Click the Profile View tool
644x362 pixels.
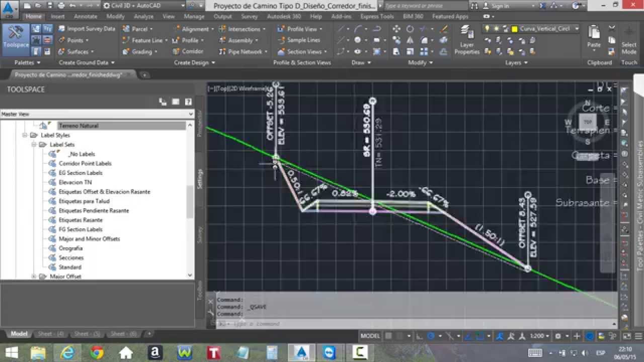(x=300, y=29)
